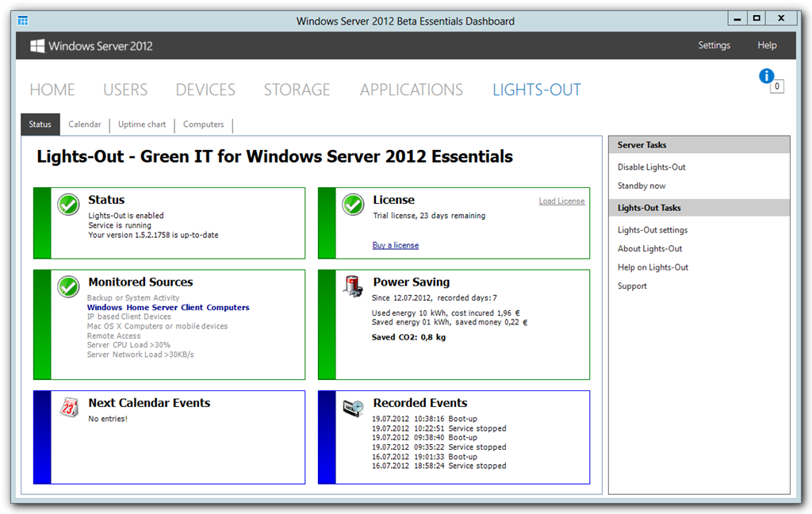The height and width of the screenshot is (514, 812).
Task: Click Server CPU Load >30% entry
Action: (128, 344)
